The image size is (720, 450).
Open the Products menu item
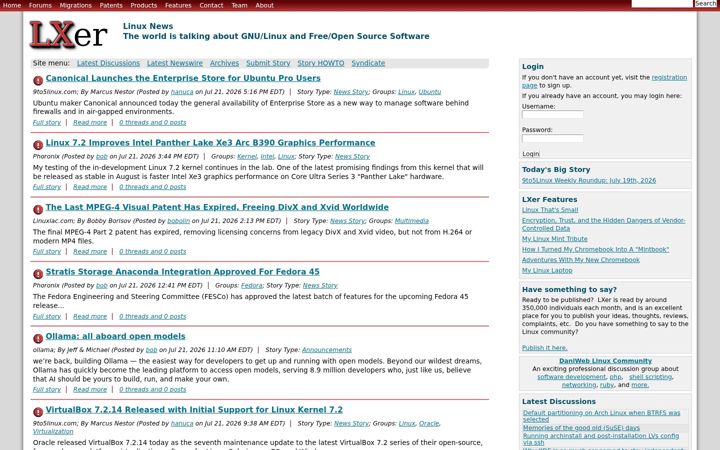coord(144,5)
